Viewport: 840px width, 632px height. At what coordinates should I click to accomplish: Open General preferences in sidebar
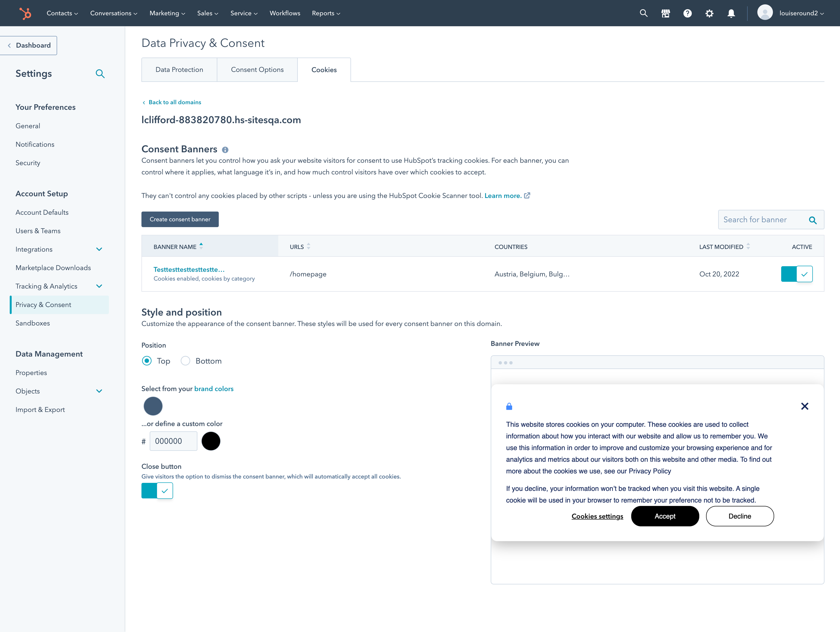[28, 126]
